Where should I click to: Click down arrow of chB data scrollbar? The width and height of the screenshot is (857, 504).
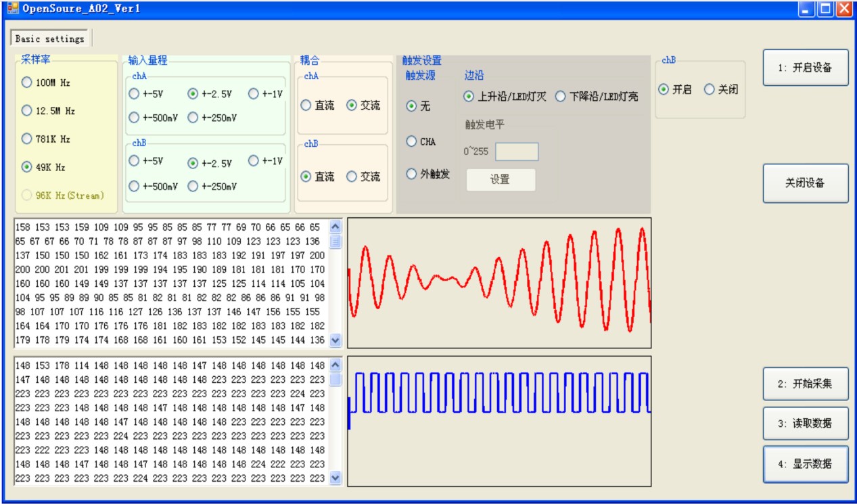tap(335, 478)
